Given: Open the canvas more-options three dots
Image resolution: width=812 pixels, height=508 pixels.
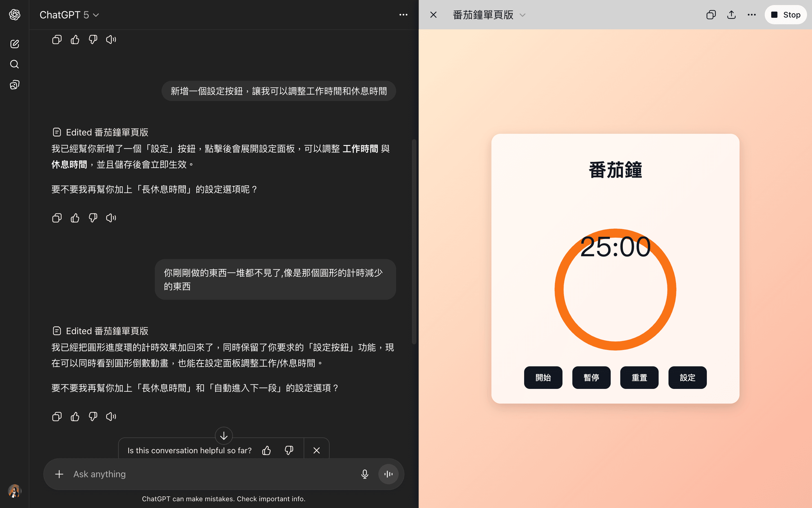Looking at the screenshot, I should tap(752, 15).
